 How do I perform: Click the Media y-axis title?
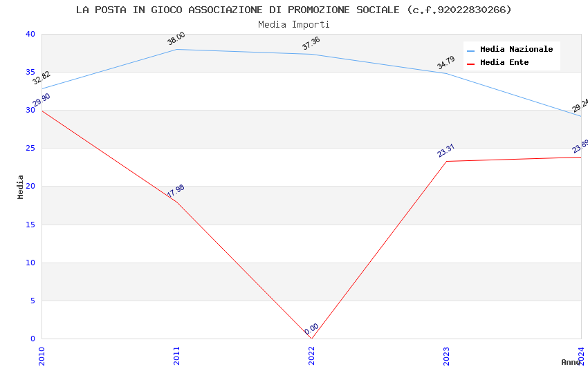click(x=21, y=187)
